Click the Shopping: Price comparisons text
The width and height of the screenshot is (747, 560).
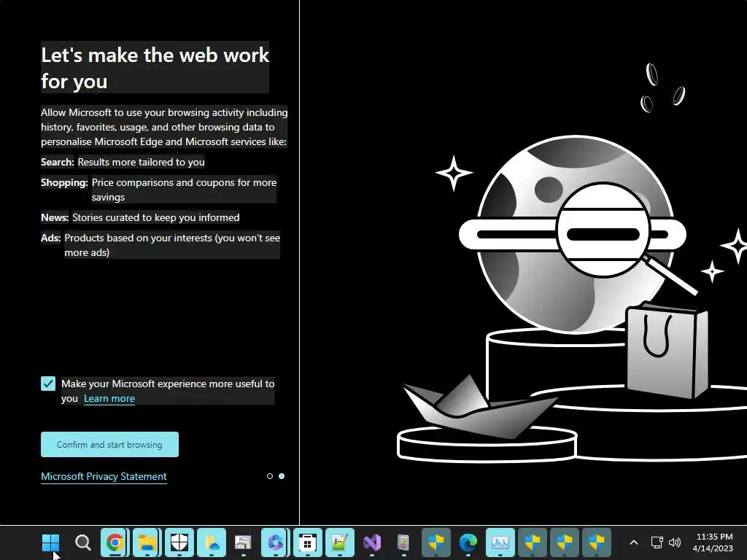(158, 190)
